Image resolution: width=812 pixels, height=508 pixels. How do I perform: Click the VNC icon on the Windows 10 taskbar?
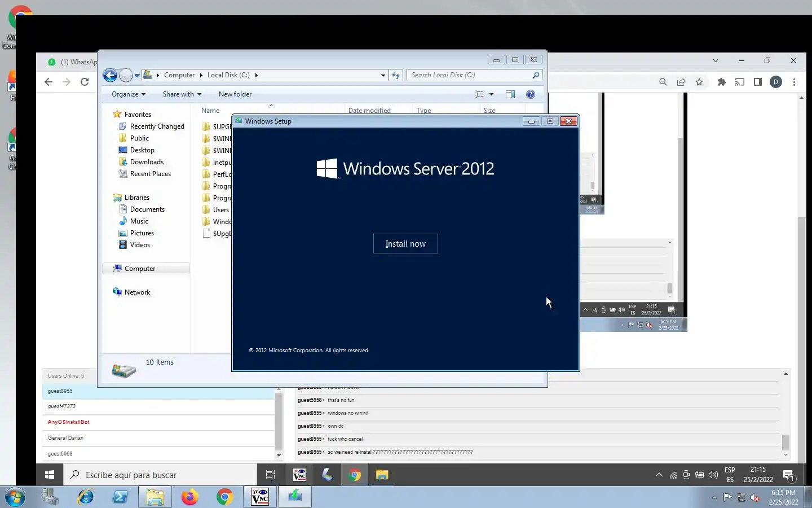(299, 475)
